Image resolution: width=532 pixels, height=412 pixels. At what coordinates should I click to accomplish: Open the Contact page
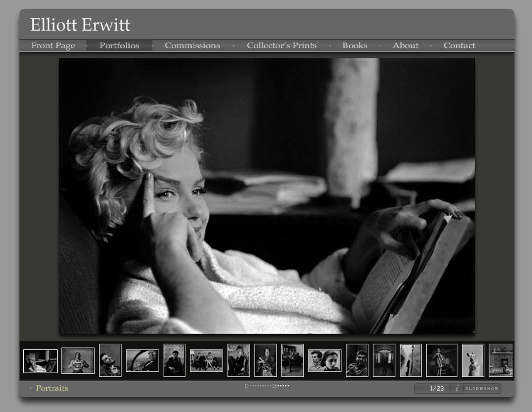(x=459, y=46)
